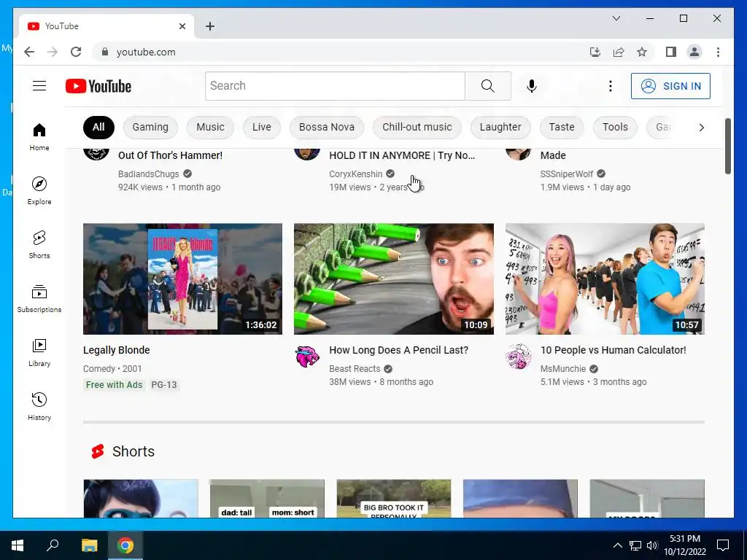Click inside the YouTube Search field
The image size is (747, 560).
(x=335, y=86)
